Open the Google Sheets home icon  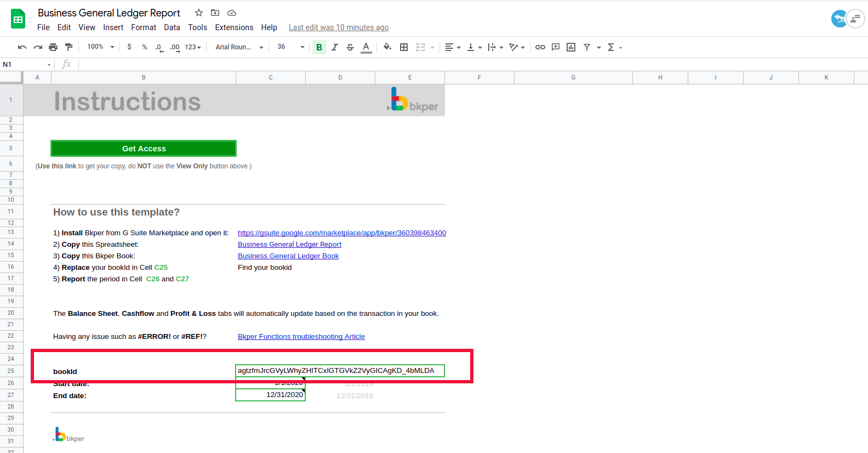tap(18, 19)
